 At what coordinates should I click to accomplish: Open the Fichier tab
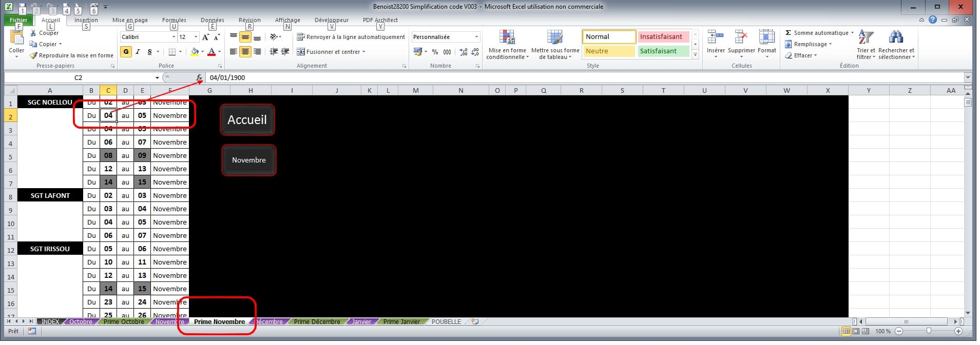coord(18,20)
